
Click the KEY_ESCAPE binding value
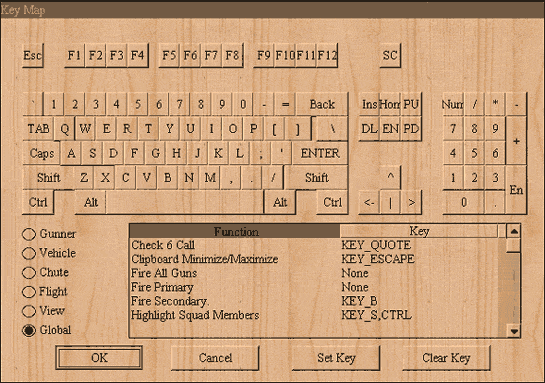[378, 259]
